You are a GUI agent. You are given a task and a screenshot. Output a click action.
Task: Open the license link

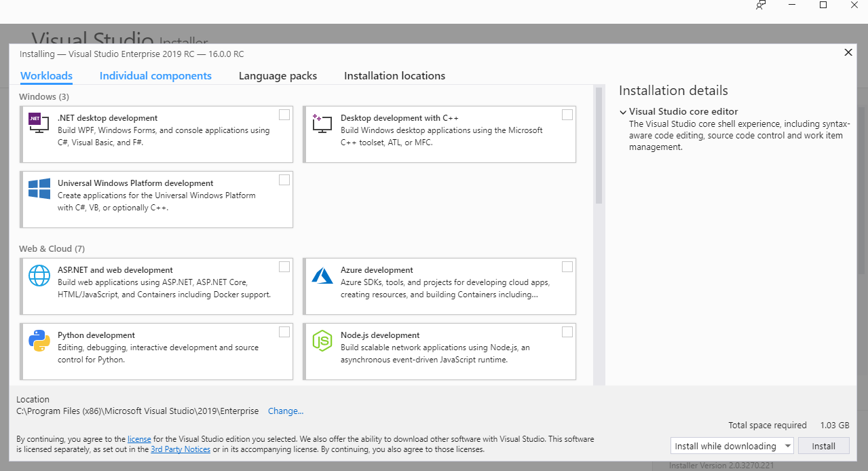(139, 439)
